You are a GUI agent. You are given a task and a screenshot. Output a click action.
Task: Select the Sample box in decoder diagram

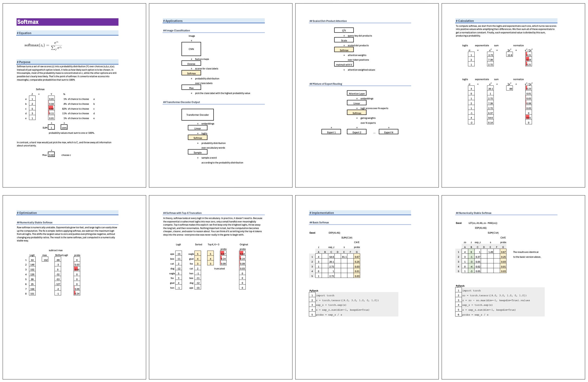coord(197,152)
